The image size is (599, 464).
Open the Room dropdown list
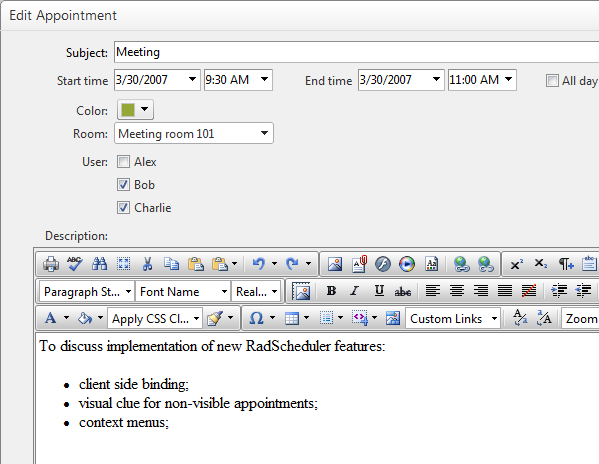[x=194, y=133]
